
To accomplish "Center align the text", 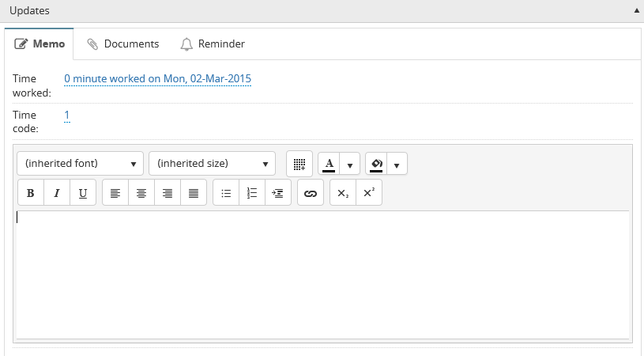I will tap(141, 193).
